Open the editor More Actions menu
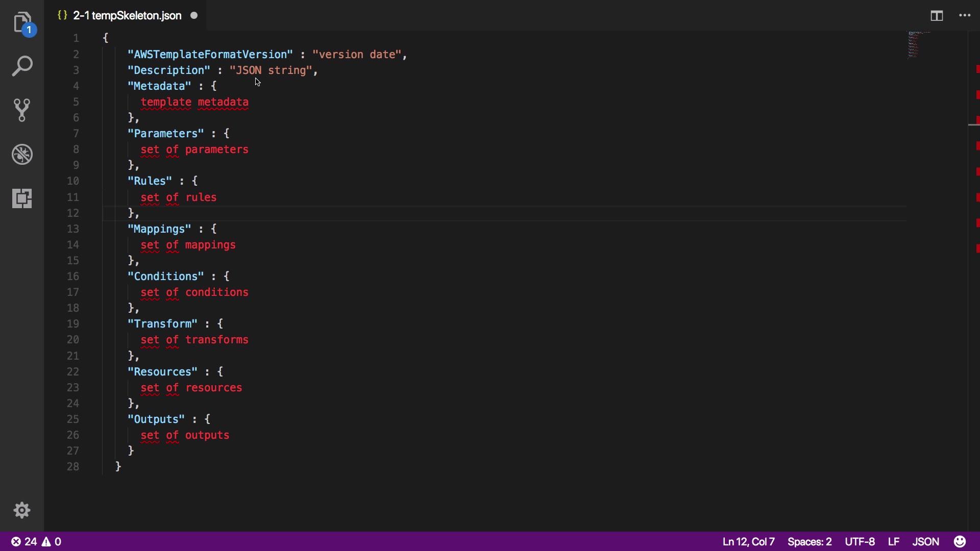980x551 pixels. tap(965, 16)
